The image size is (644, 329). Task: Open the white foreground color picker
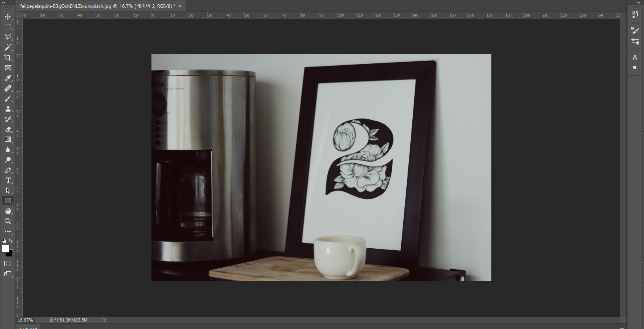(x=6, y=249)
